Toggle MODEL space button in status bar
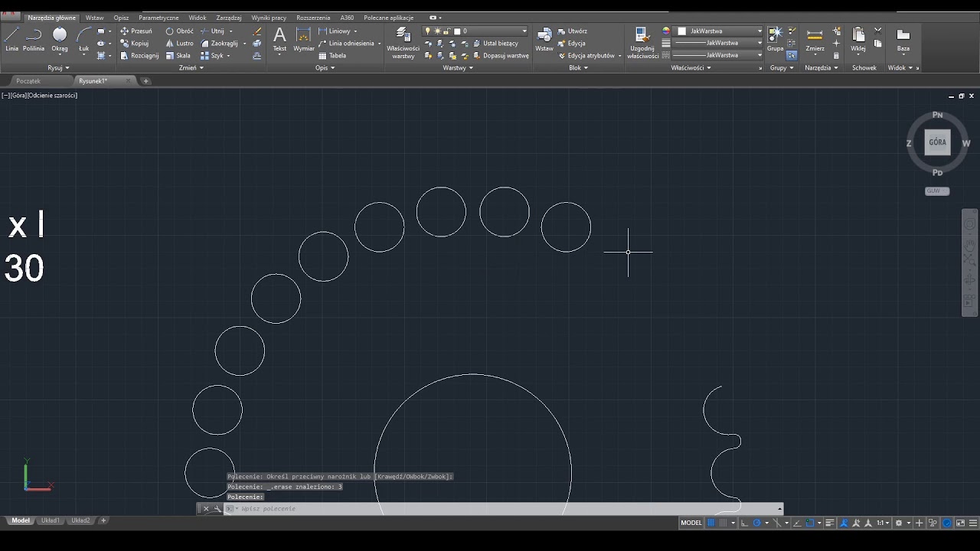This screenshot has height=551, width=980. tap(691, 523)
